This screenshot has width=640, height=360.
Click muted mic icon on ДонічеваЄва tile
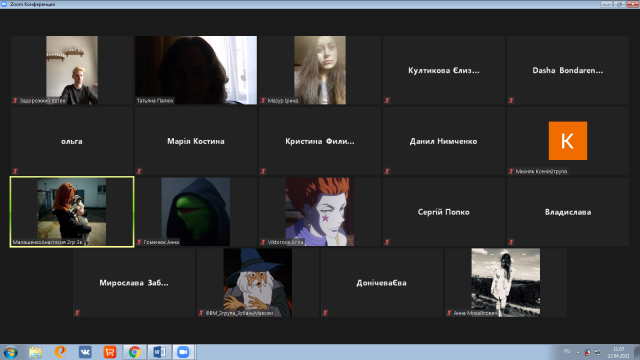tap(325, 313)
